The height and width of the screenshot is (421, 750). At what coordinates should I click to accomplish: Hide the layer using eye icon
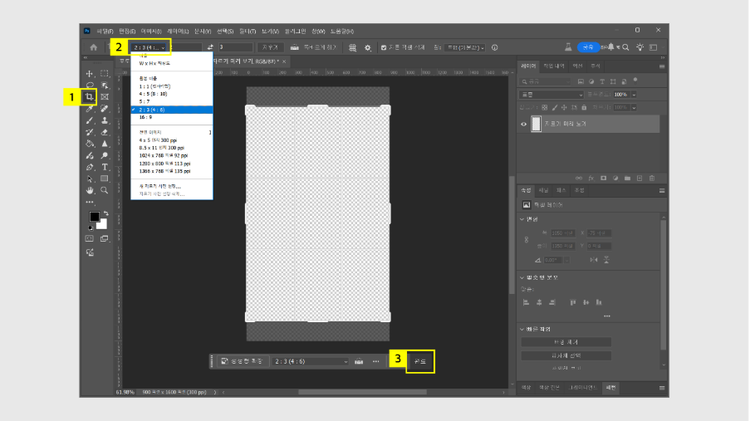tap(524, 124)
